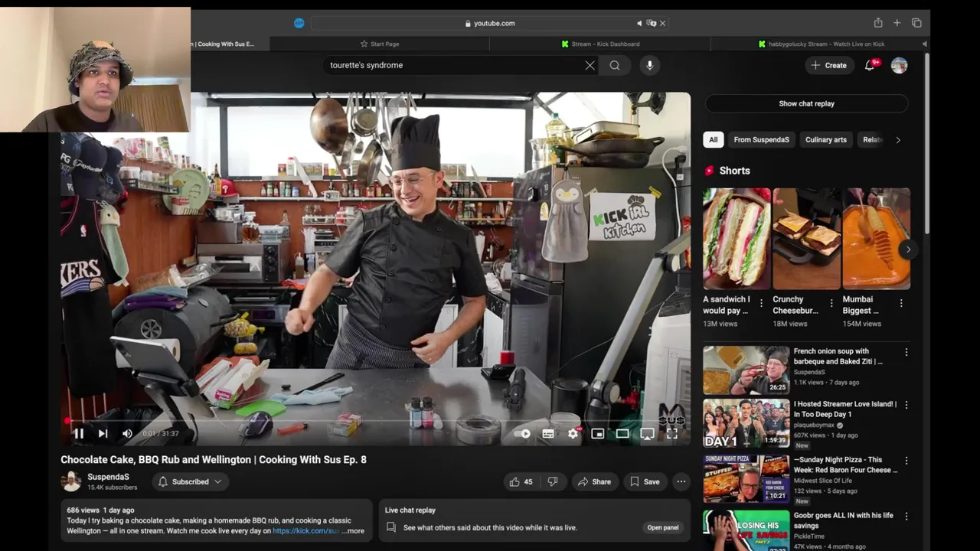Open 'I Hosted Streamer Love Island' video
Screen dimensions: 980x551
(x=746, y=423)
